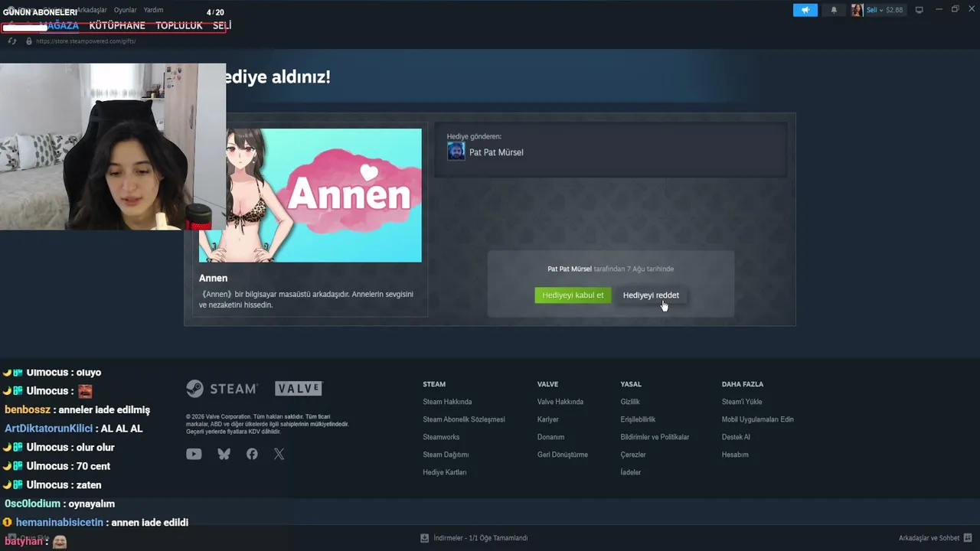This screenshot has height=551, width=980.
Task: Open the Çerezler footer link
Action: pos(633,455)
